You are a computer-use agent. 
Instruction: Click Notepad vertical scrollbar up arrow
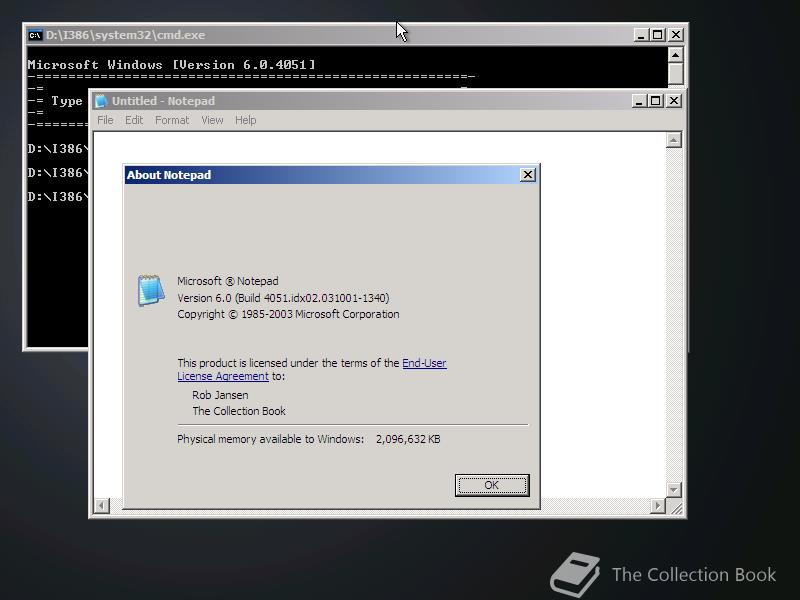click(673, 140)
